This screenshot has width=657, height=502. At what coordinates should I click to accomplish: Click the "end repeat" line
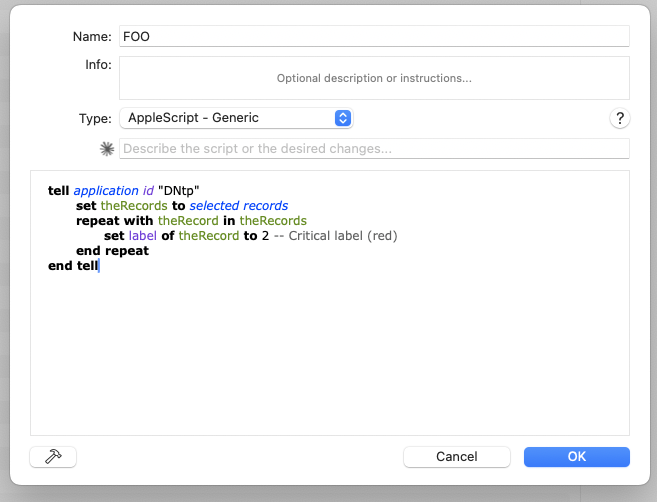(x=112, y=250)
